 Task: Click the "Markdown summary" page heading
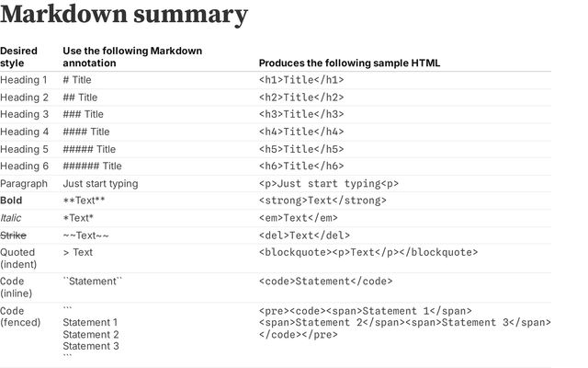click(x=124, y=16)
